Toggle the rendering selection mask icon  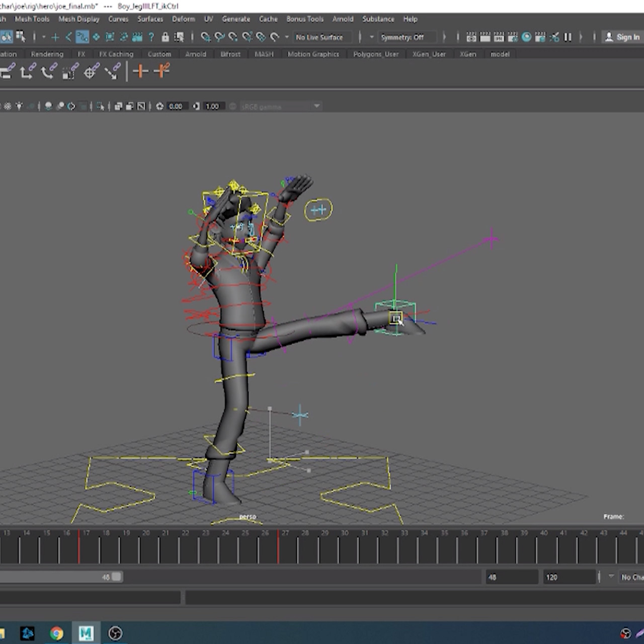[123, 37]
